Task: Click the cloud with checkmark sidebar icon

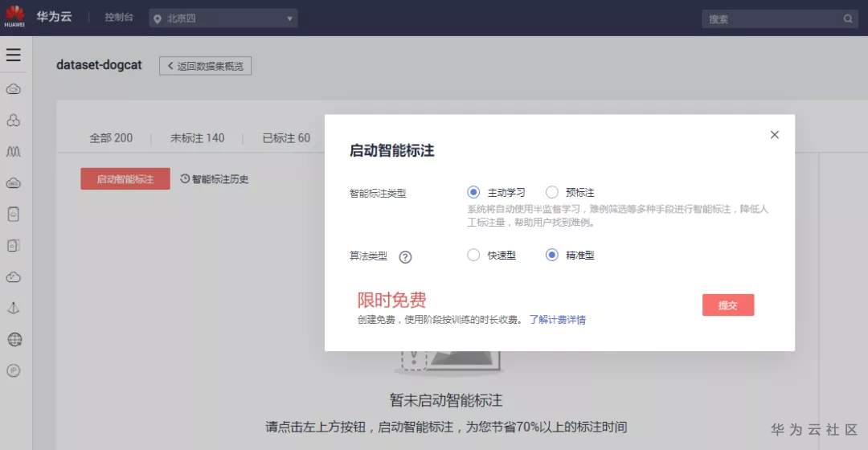Action: pos(14,276)
